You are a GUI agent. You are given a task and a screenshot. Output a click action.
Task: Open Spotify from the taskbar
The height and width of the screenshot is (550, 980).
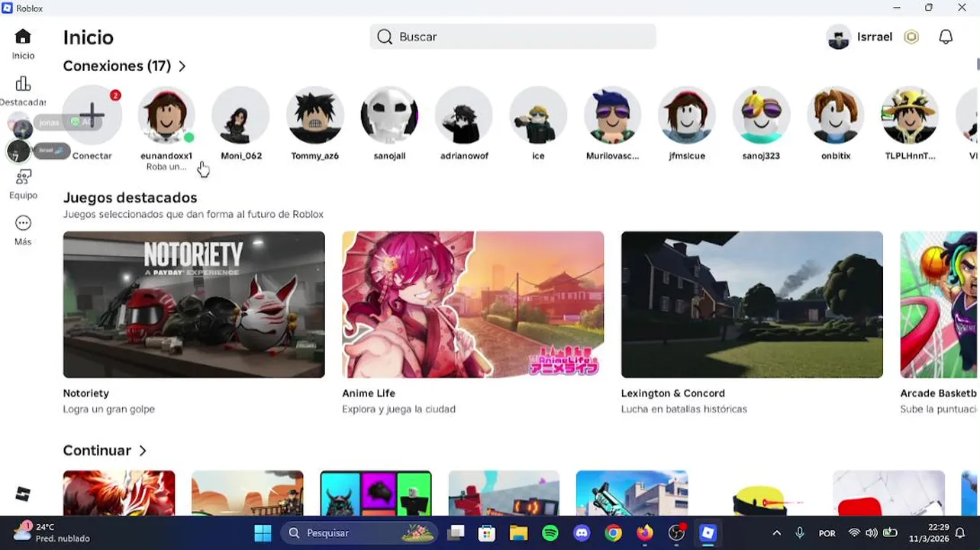point(550,533)
